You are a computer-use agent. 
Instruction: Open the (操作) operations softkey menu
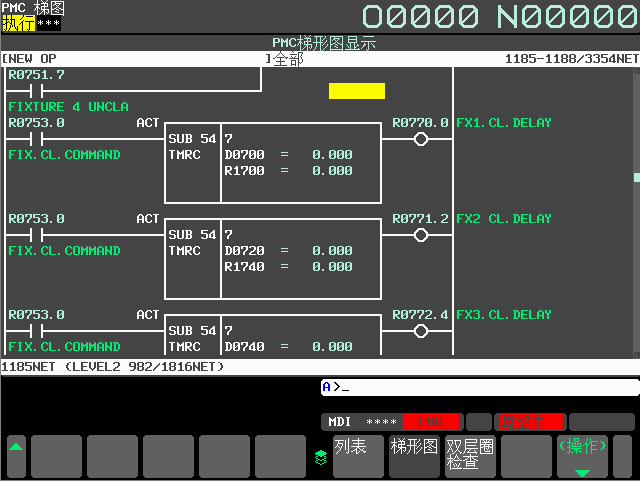pyautogui.click(x=581, y=456)
